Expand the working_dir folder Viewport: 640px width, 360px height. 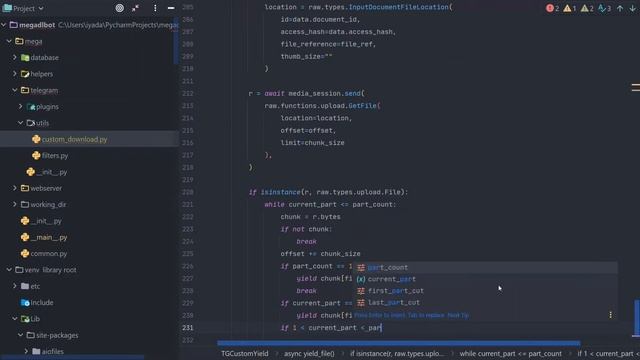(x=15, y=204)
